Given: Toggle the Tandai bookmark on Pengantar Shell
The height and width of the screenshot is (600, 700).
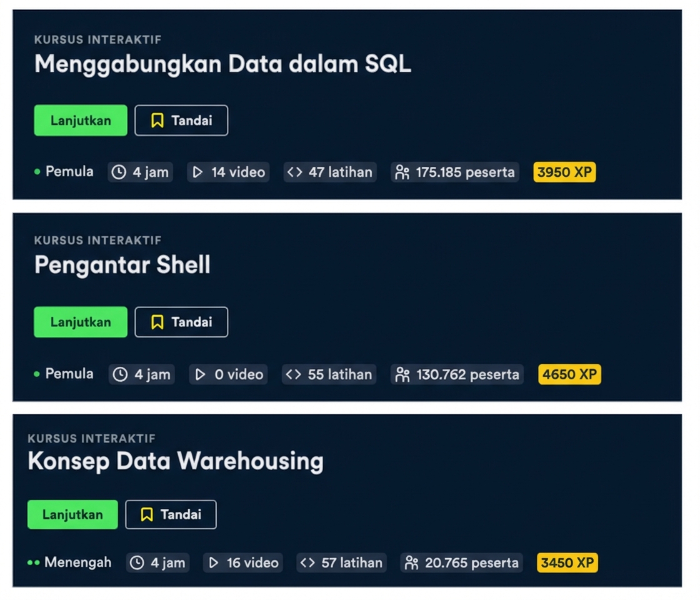Looking at the screenshot, I should 181,322.
